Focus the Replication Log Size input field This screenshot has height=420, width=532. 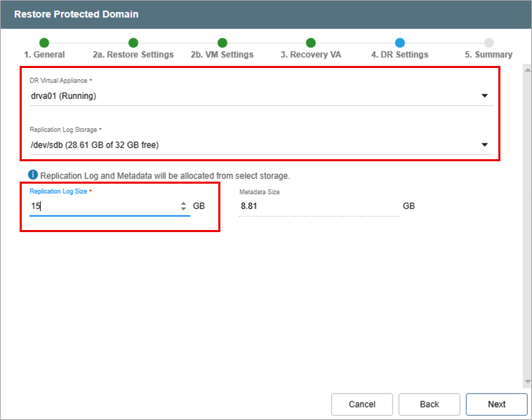102,206
